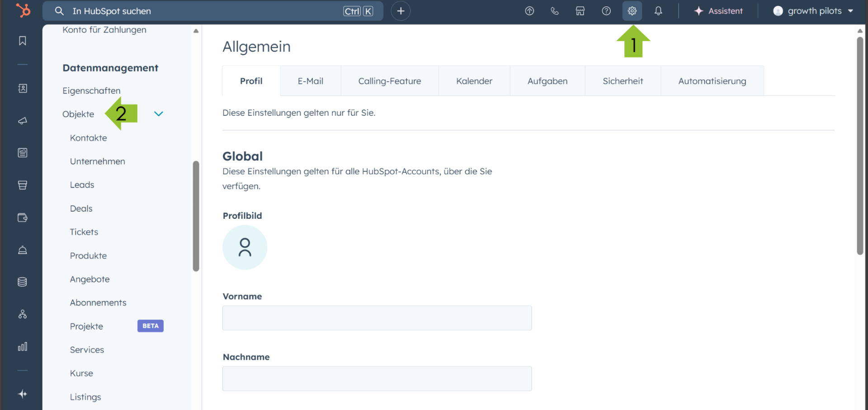The height and width of the screenshot is (410, 868).
Task: Click the Vorname input field
Action: point(377,318)
